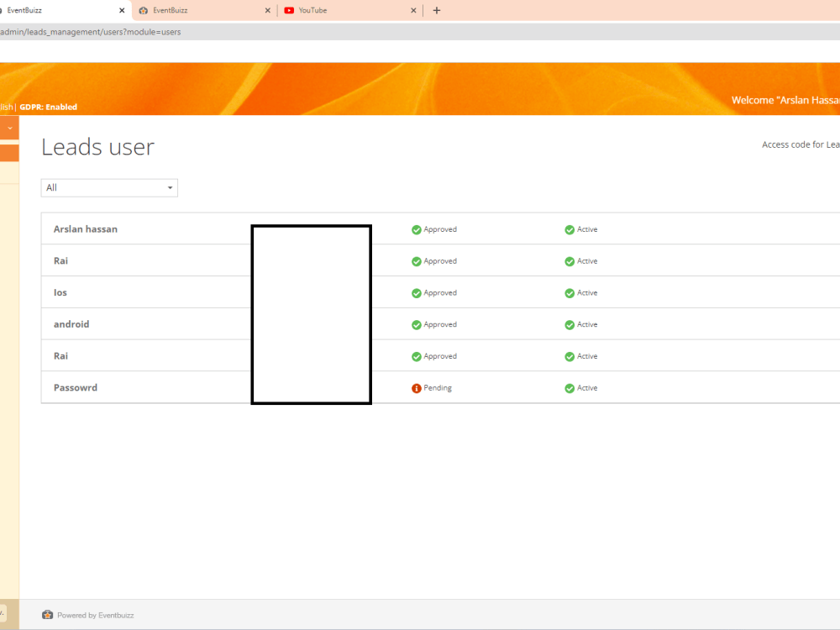Open a new browser tab
This screenshot has height=630, width=840.
[x=437, y=10]
